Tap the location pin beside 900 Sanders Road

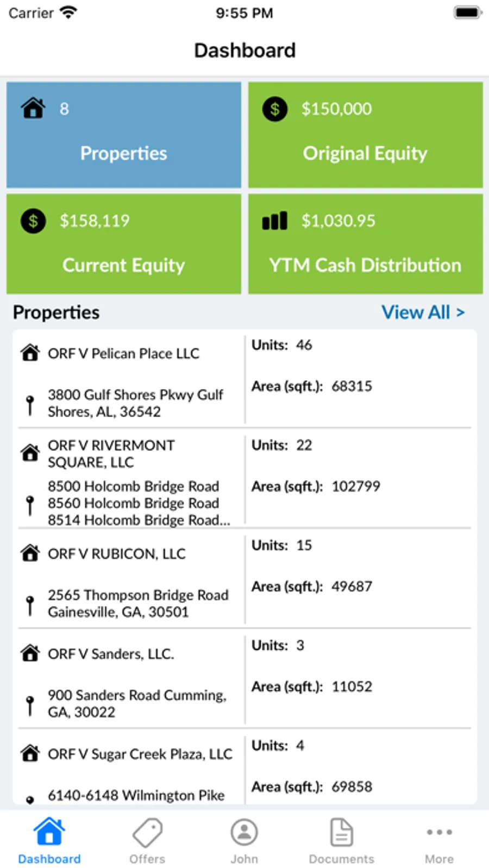click(x=30, y=705)
